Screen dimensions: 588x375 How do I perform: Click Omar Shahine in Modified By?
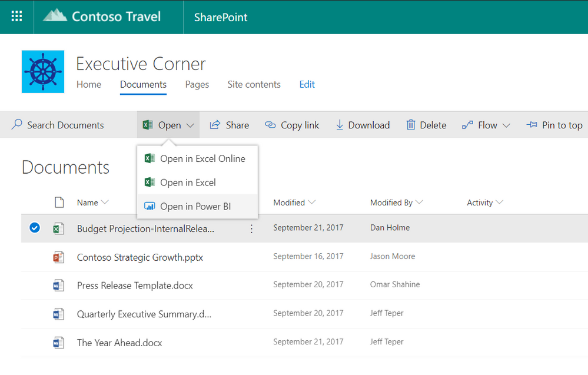[x=395, y=284]
